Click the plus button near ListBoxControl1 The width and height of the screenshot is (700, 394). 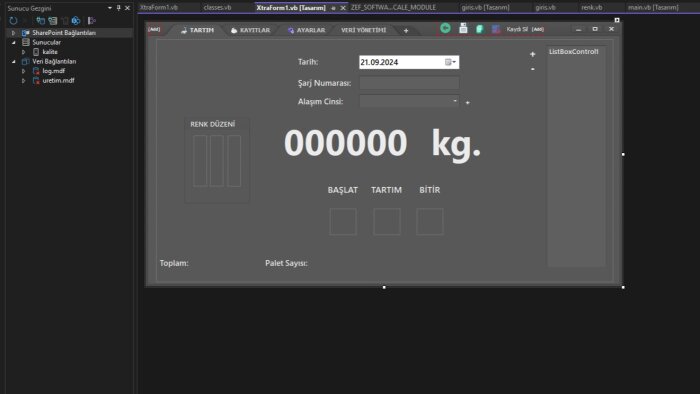click(x=532, y=54)
